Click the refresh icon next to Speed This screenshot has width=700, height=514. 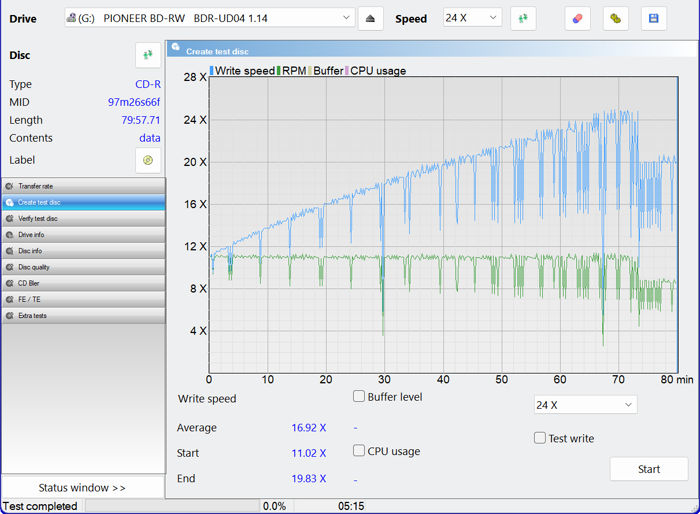523,18
